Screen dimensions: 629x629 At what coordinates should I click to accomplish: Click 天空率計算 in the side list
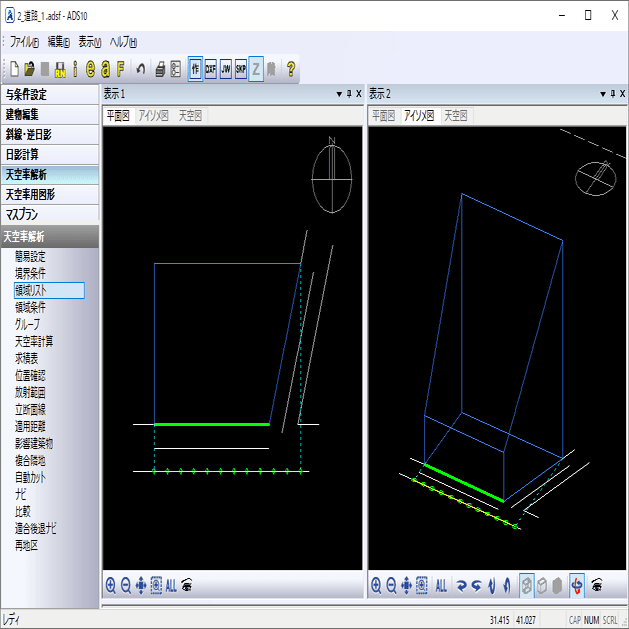[x=34, y=341]
